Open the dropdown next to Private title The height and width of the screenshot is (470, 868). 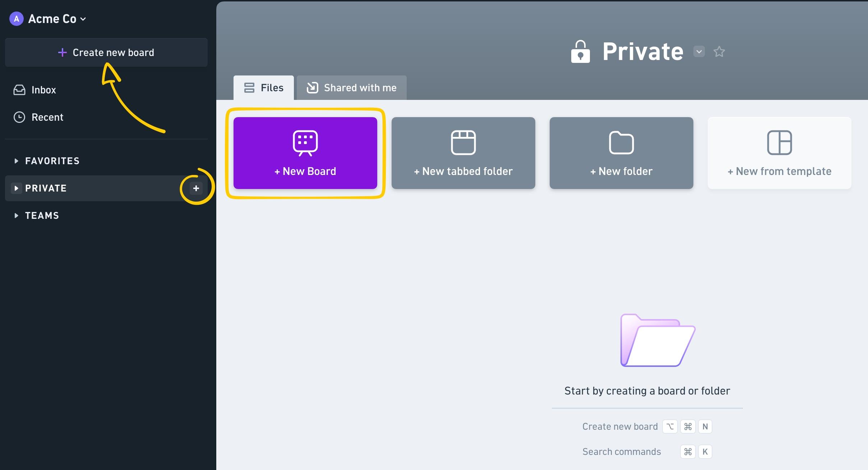699,52
